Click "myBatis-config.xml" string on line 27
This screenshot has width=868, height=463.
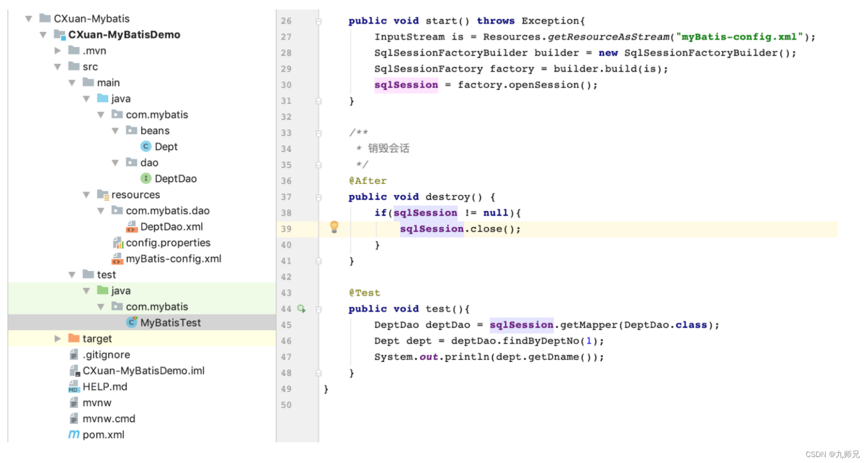click(x=739, y=37)
